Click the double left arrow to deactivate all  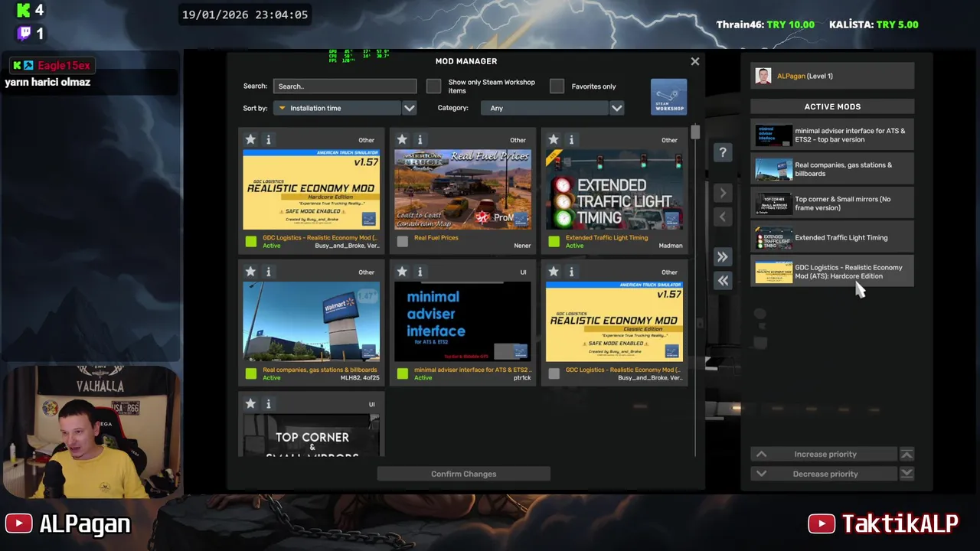click(x=722, y=281)
